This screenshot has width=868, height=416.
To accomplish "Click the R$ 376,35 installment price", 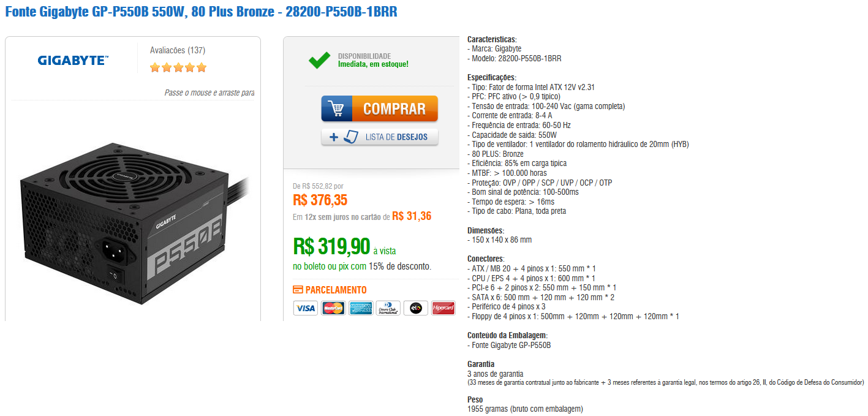I will 320,200.
